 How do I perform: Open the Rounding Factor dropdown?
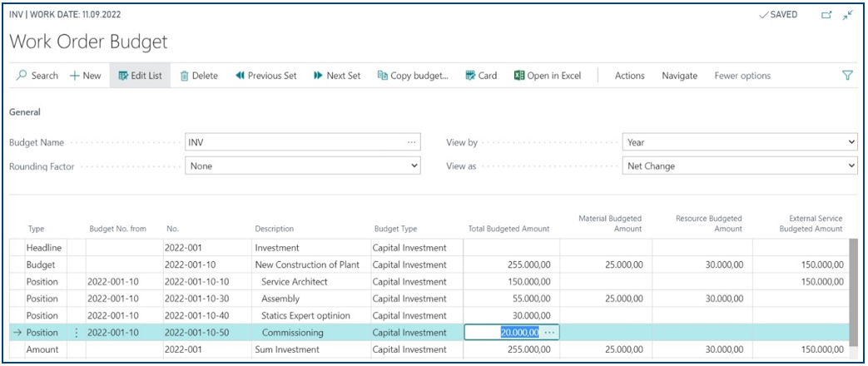point(303,166)
